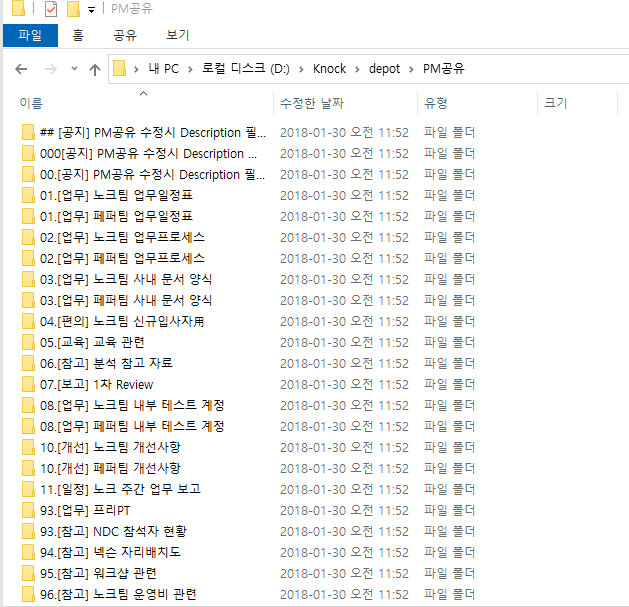The height and width of the screenshot is (607, 629).
Task: Click the Forward navigation arrow
Action: pos(50,69)
